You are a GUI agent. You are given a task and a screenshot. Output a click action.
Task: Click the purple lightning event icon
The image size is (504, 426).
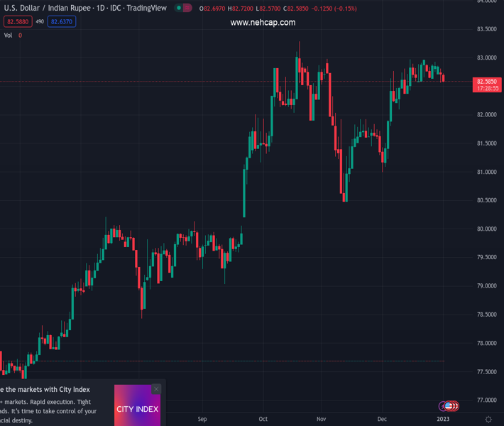click(442, 406)
